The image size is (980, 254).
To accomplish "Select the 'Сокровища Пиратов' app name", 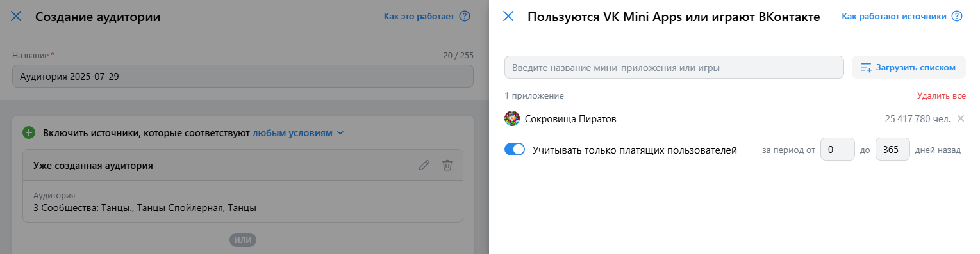I will [570, 119].
